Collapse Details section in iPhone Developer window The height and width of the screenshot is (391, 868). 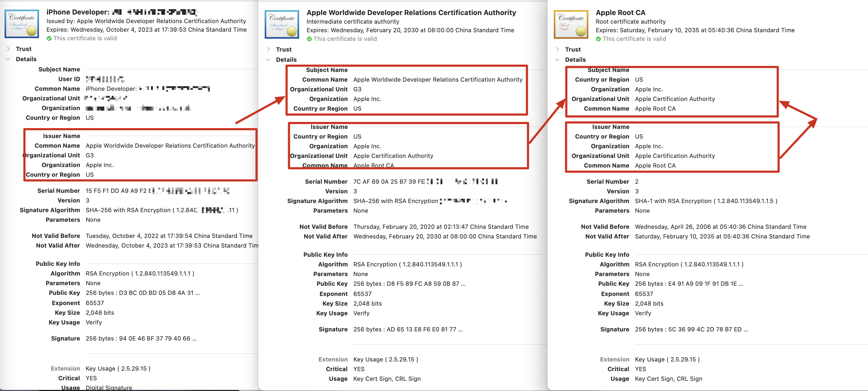(8, 59)
